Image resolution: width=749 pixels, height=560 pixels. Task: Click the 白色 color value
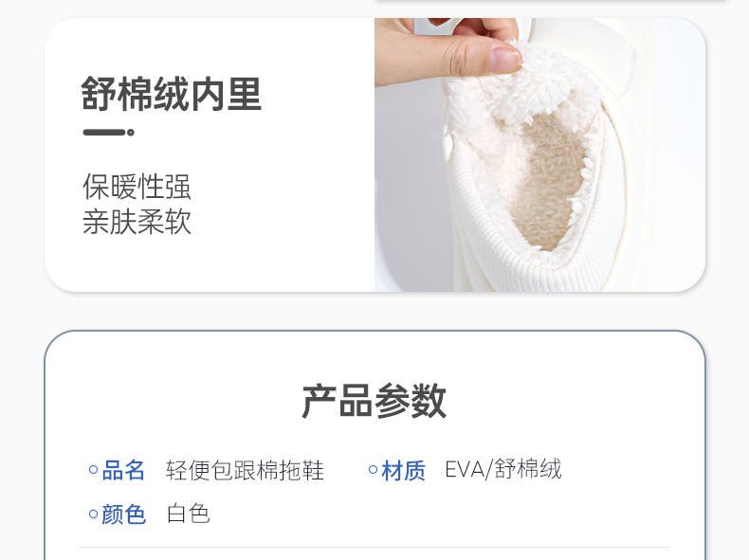[x=189, y=515]
